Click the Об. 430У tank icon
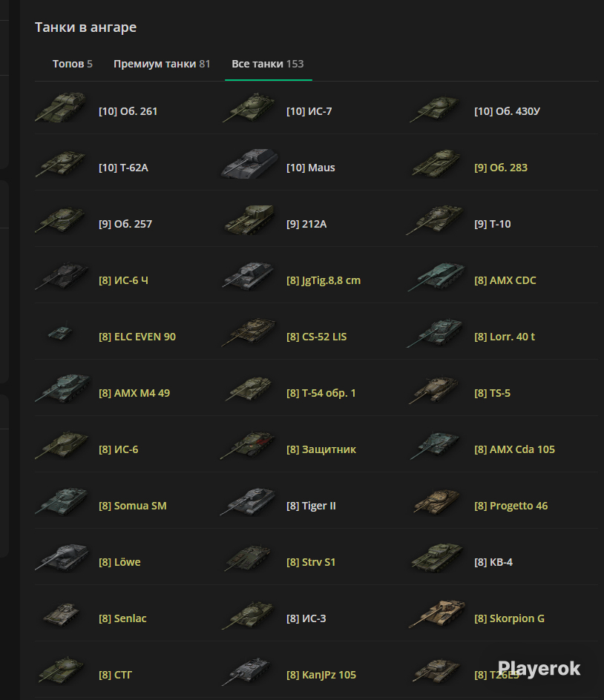The image size is (604, 700). 436,108
